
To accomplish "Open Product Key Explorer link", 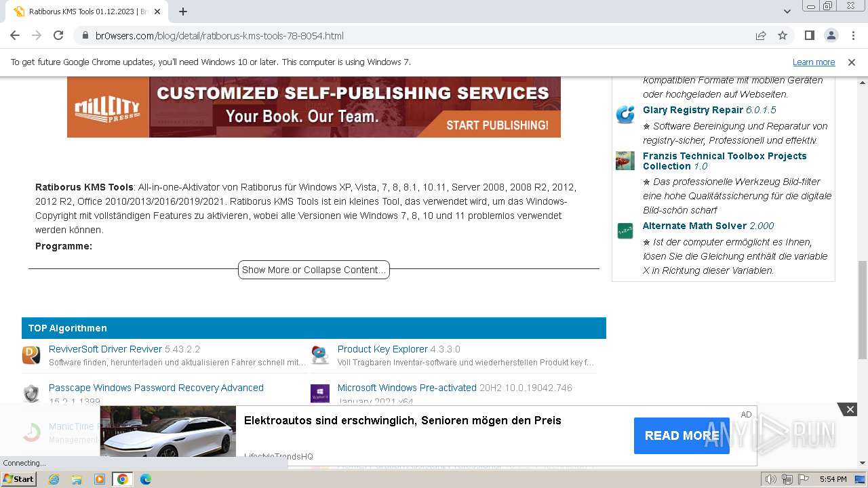I will (x=382, y=349).
